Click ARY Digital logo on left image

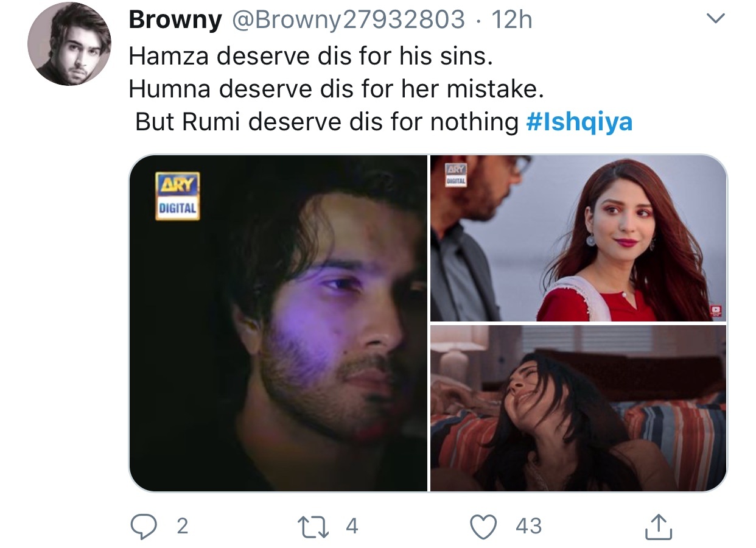coord(177,195)
